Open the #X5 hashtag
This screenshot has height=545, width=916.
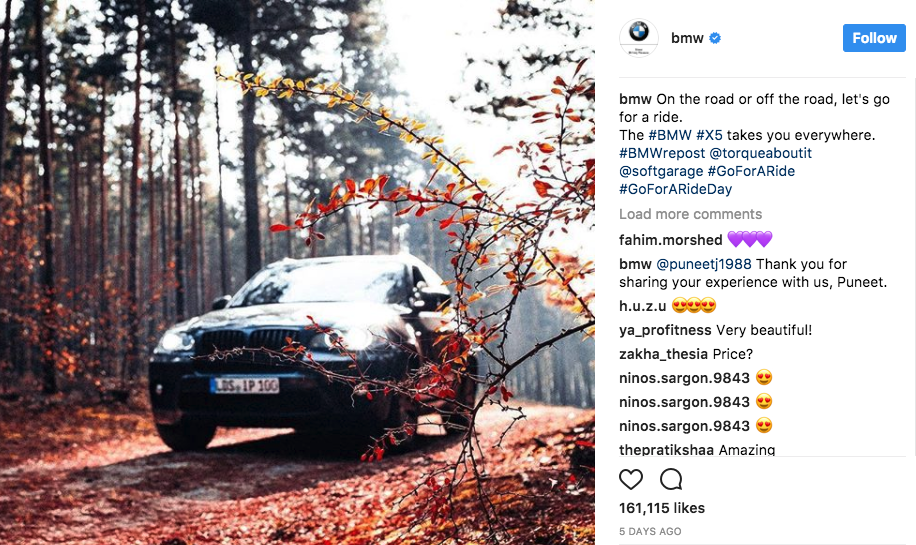click(x=709, y=135)
